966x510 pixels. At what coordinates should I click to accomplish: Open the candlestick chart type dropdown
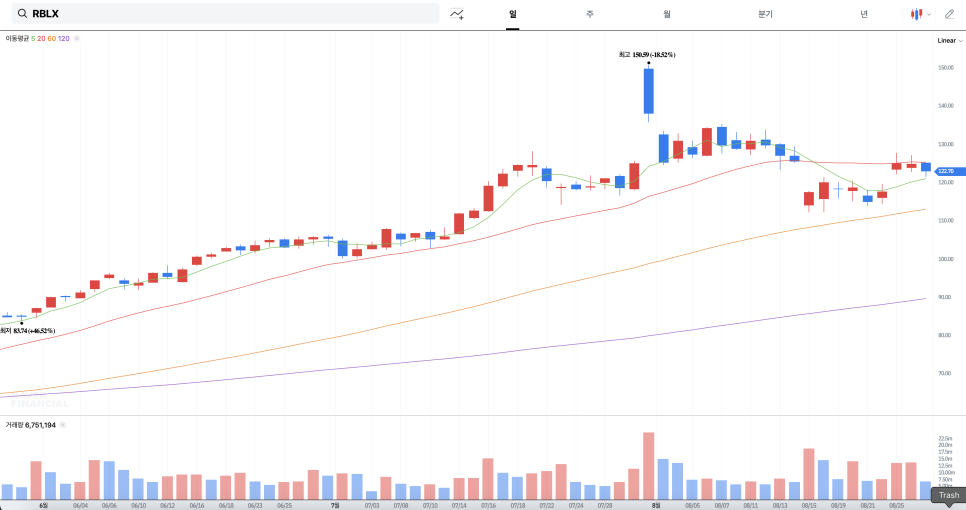click(x=920, y=14)
